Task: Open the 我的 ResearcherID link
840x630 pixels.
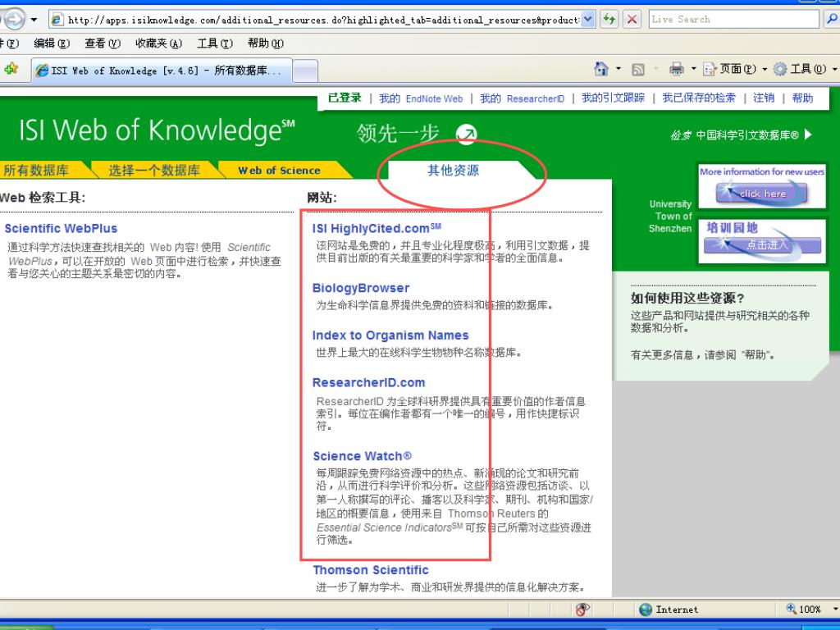Action: pos(523,98)
